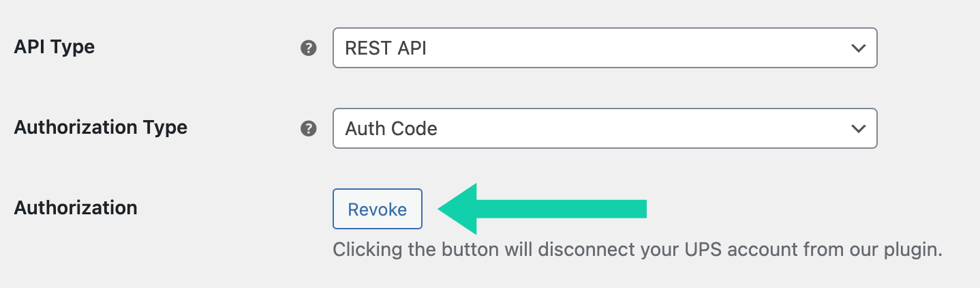The height and width of the screenshot is (288, 980).
Task: Click the chevron on the Auth Code select
Action: coord(858,129)
